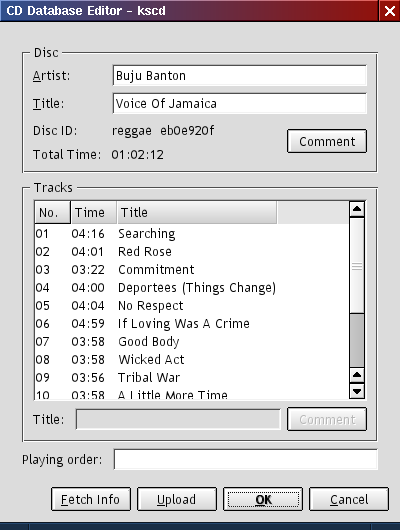
Task: Confirm with the OK button
Action: pyautogui.click(x=263, y=499)
